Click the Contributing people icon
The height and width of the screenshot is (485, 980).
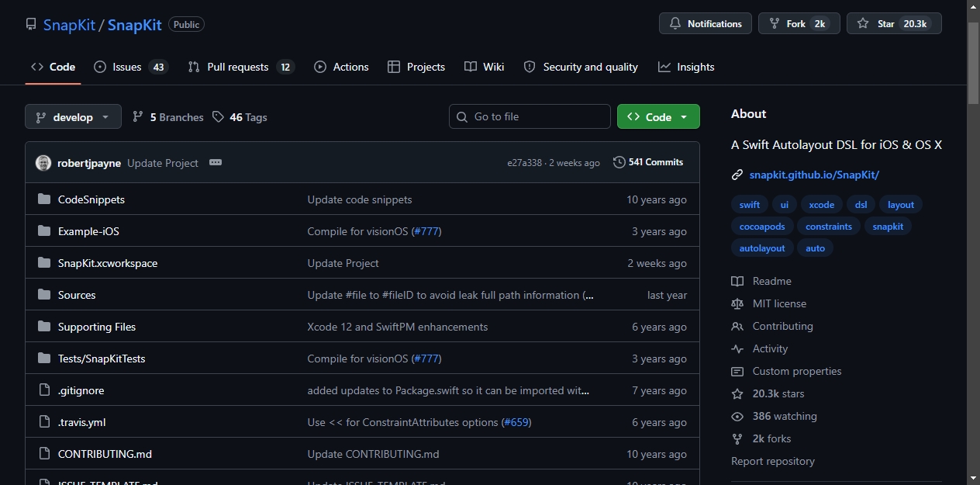[737, 326]
